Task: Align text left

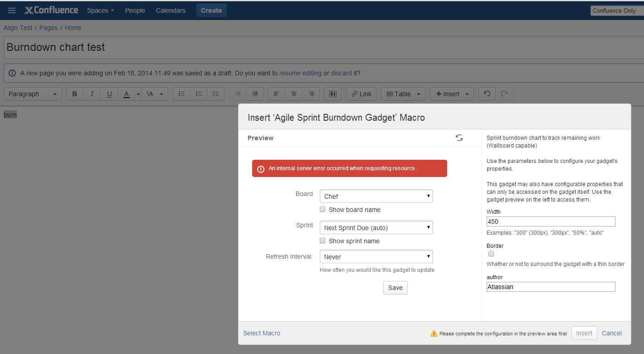Action: tap(277, 94)
